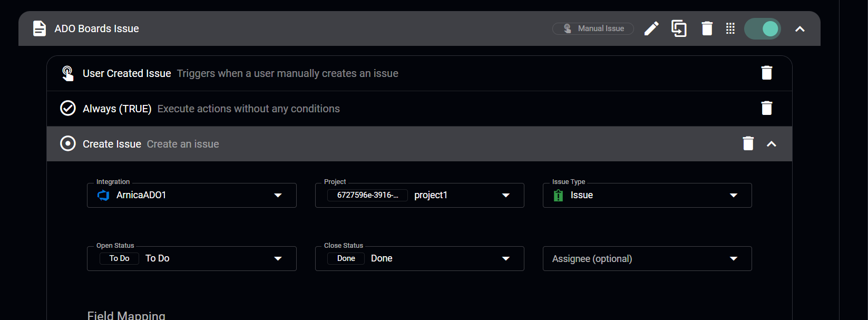Viewport: 868px width, 320px height.
Task: Click the Manual Issue badge
Action: pyautogui.click(x=593, y=28)
